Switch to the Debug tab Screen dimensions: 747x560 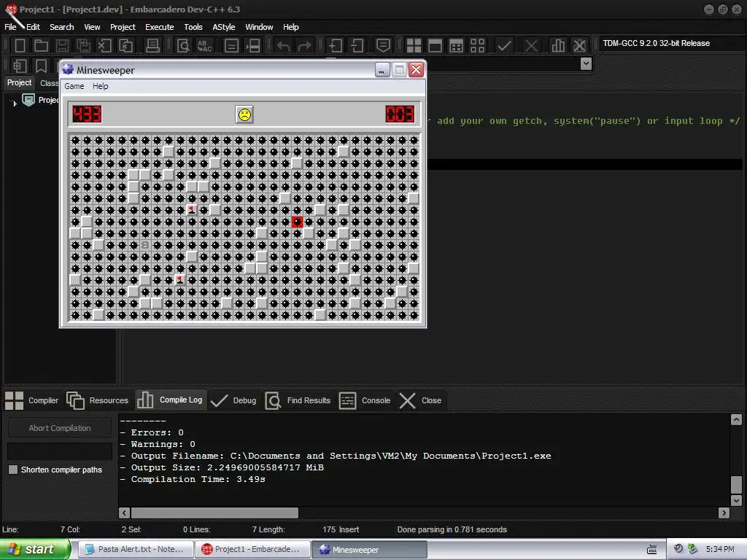(233, 400)
